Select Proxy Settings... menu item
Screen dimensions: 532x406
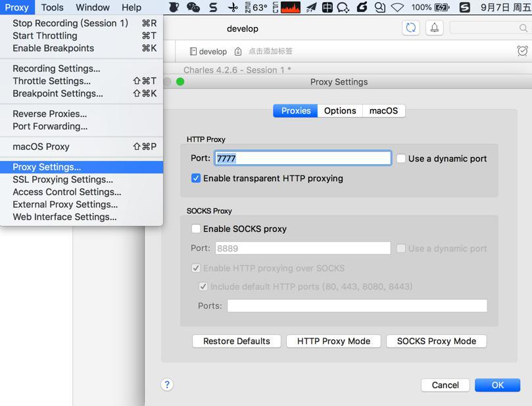[x=82, y=167]
